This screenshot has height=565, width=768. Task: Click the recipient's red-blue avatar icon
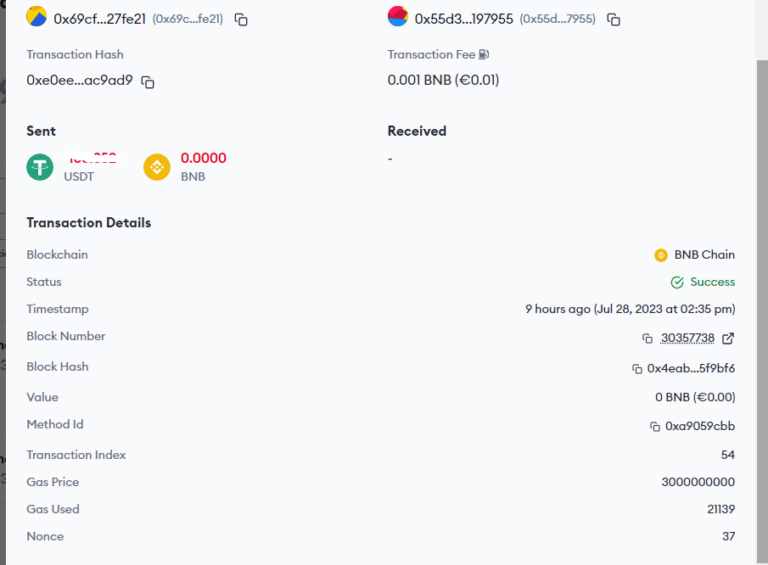398,17
